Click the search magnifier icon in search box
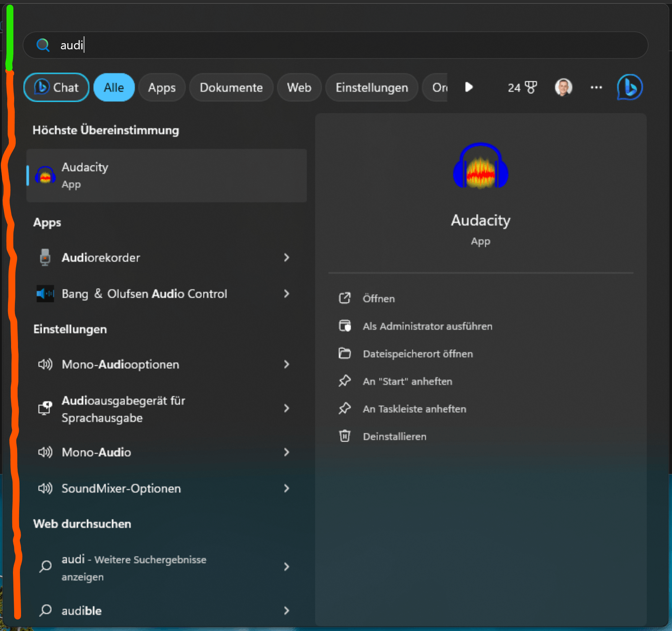Screen dimensions: 672x631 pos(43,45)
